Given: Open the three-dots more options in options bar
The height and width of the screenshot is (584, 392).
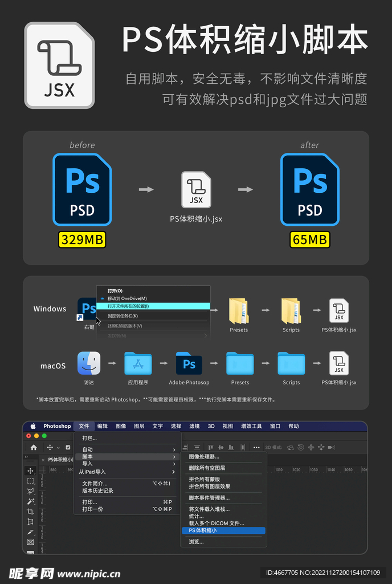Looking at the screenshot, I should click(256, 447).
